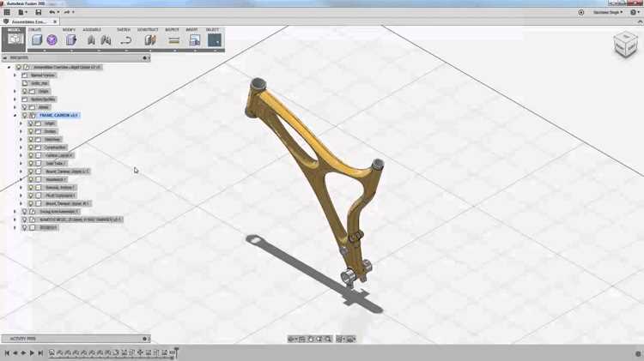
Task: Open the INSERT menu
Action: coord(191,29)
